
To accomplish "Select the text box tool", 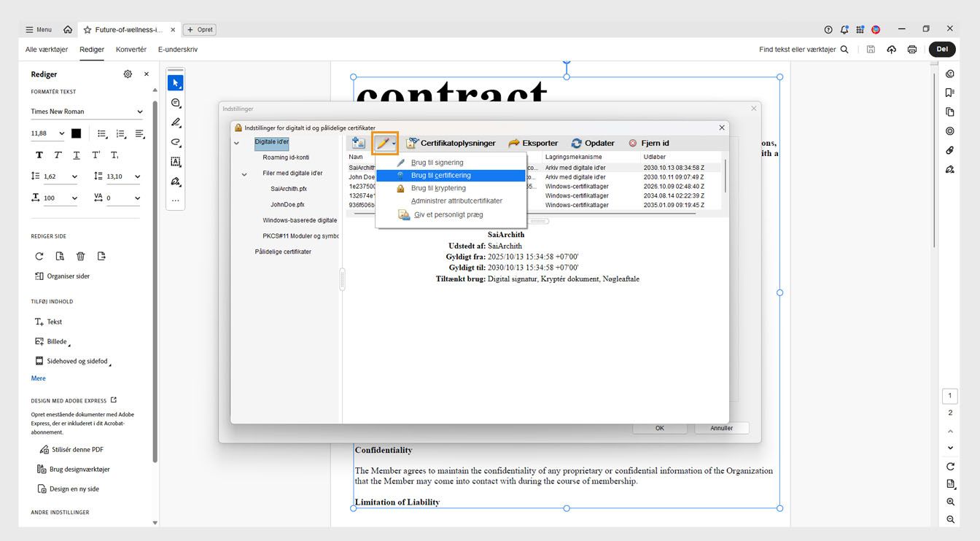I will point(176,162).
